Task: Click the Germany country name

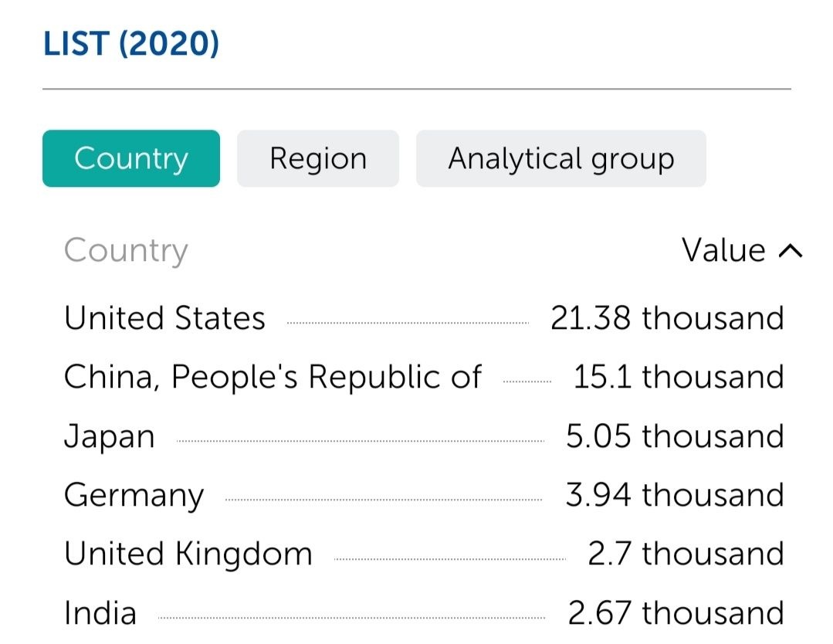Action: [134, 495]
